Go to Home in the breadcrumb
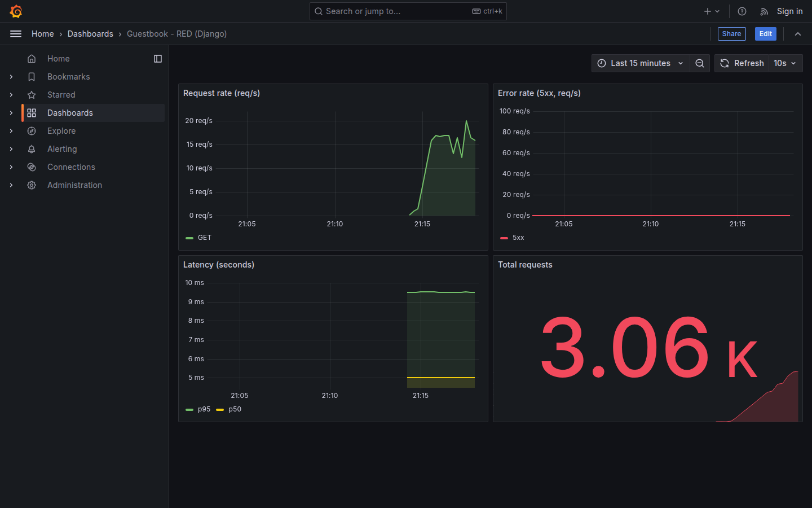 click(43, 34)
